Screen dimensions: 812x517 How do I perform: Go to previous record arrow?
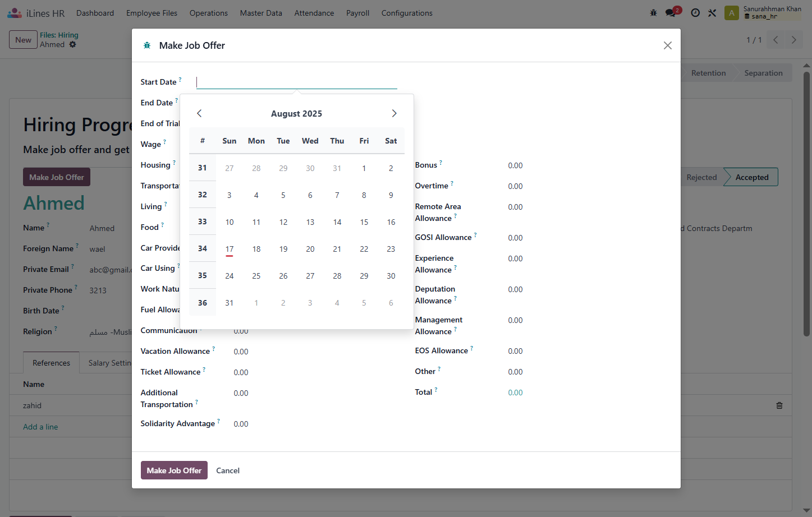click(x=776, y=40)
